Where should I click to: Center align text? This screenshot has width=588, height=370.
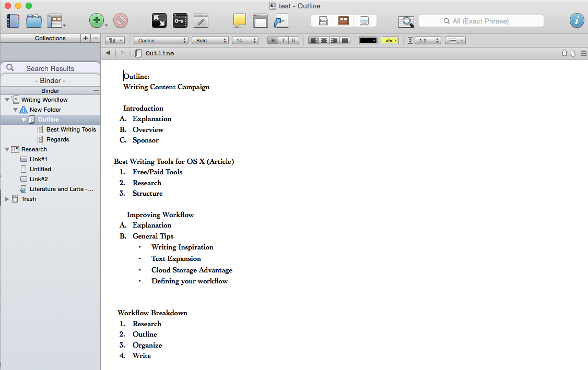324,41
